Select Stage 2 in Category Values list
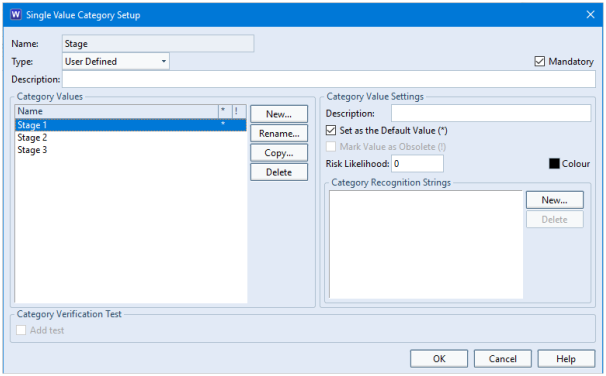 [131, 138]
